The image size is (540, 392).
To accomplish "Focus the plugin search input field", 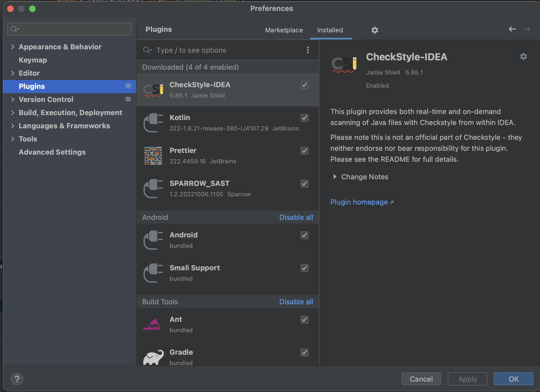I will [228, 50].
